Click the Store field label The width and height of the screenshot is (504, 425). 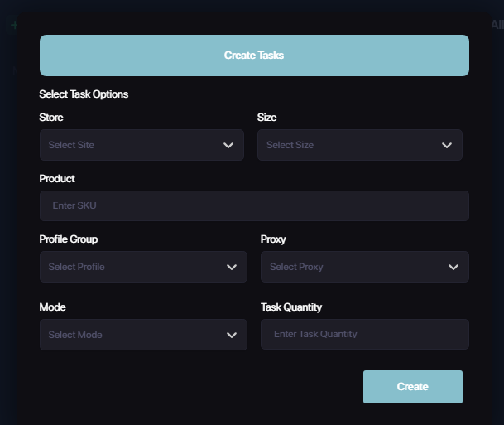[51, 118]
